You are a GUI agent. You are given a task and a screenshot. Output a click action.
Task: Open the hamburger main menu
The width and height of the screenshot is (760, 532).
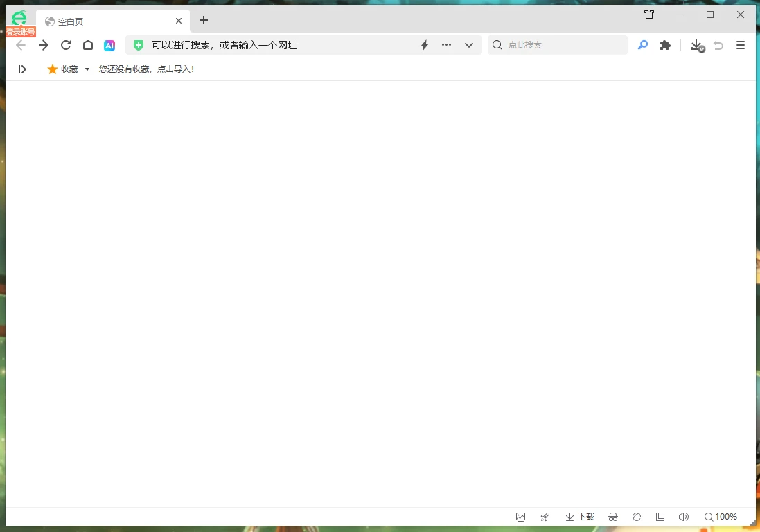(741, 45)
